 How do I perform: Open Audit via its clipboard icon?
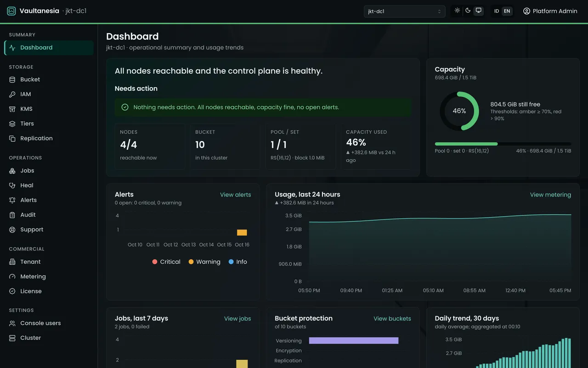[12, 215]
